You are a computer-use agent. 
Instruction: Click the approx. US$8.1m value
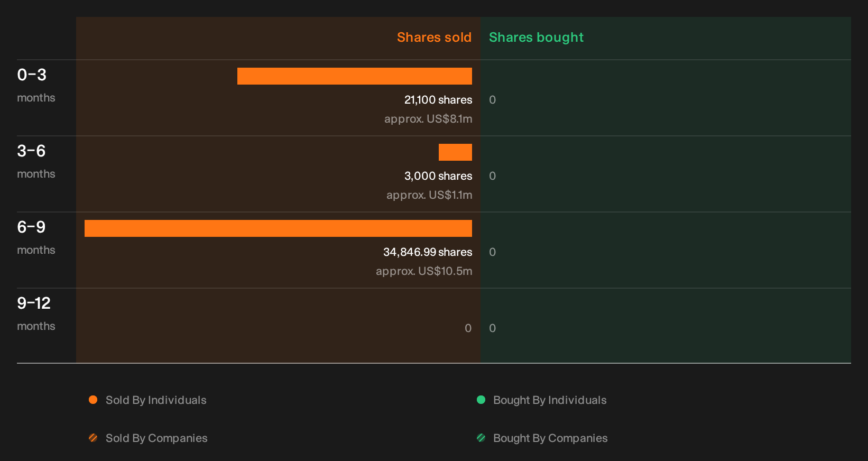point(428,119)
